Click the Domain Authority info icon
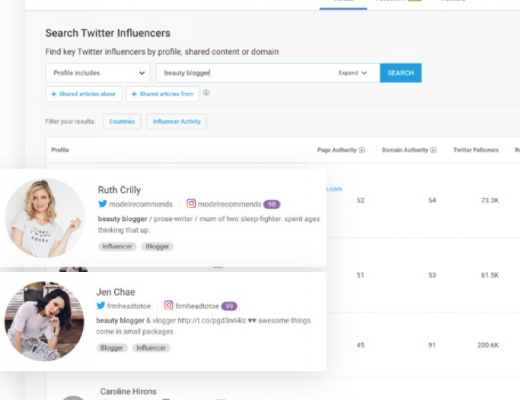Image resolution: width=520 pixels, height=400 pixels. coord(433,150)
